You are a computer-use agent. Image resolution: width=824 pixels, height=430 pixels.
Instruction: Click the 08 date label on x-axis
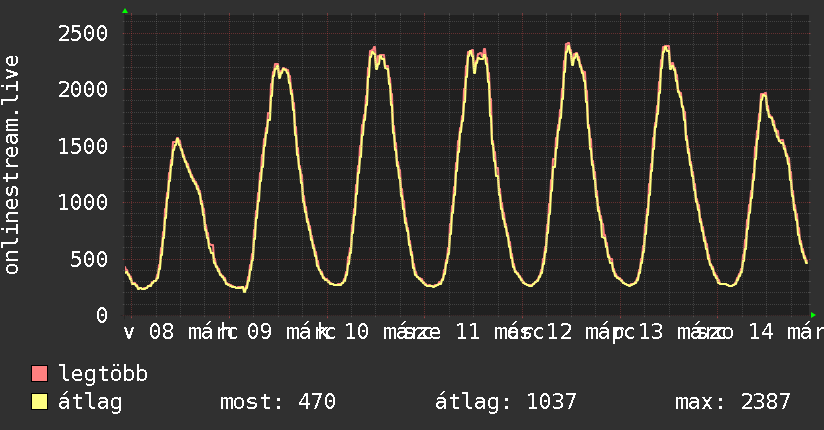tap(161, 332)
